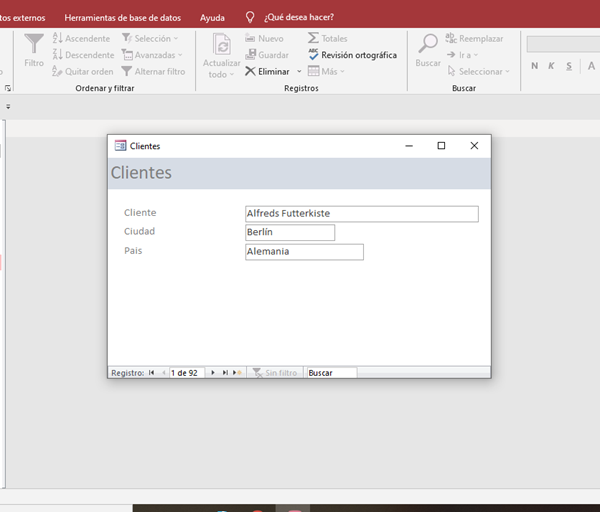Click the Eliminar record X icon
The height and width of the screenshot is (512, 600).
(250, 72)
